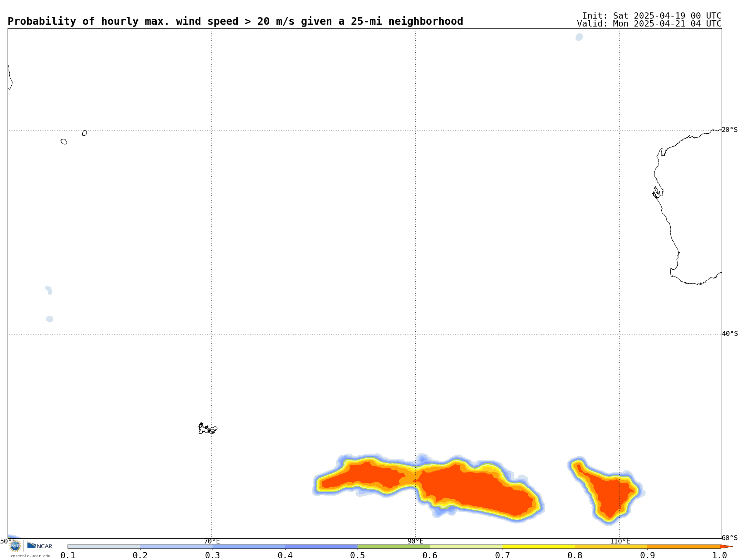The width and height of the screenshot is (744, 560).
Task: Click the NSF logo icon
Action: (x=15, y=546)
